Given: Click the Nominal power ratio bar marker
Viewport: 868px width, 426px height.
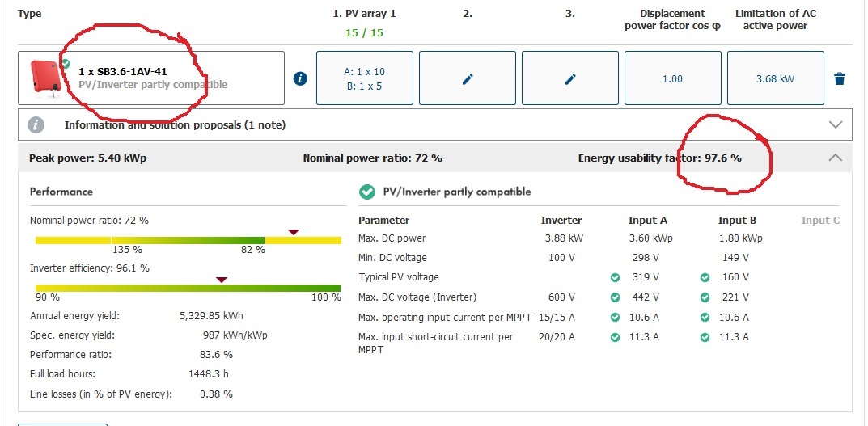Looking at the screenshot, I should [x=294, y=232].
